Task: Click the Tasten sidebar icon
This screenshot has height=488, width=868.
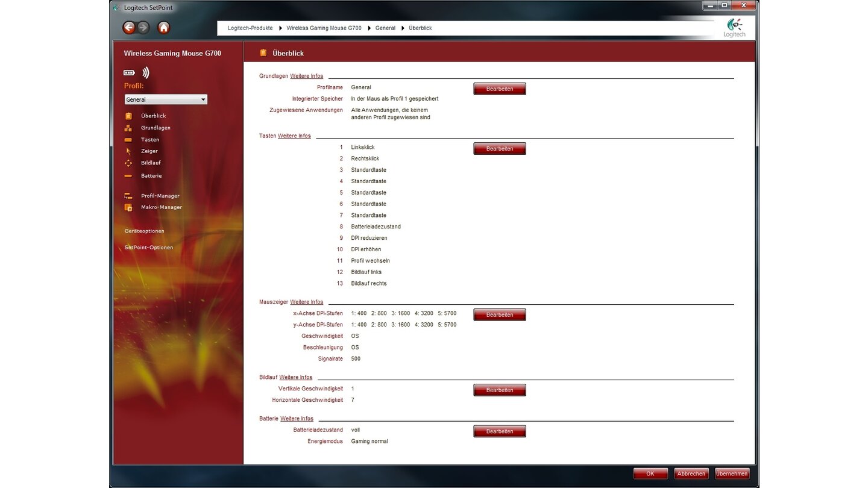Action: tap(128, 140)
